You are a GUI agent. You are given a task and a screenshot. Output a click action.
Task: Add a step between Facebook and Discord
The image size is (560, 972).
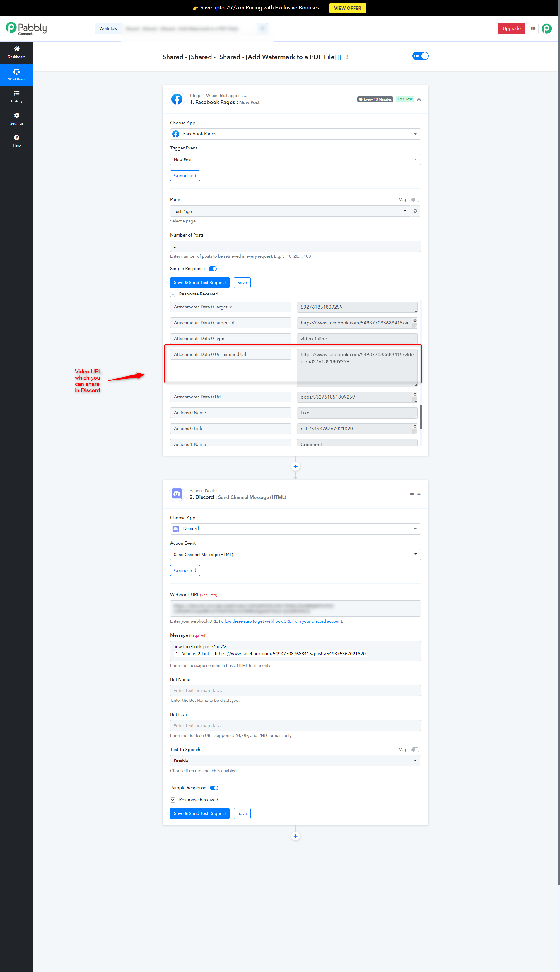(296, 467)
